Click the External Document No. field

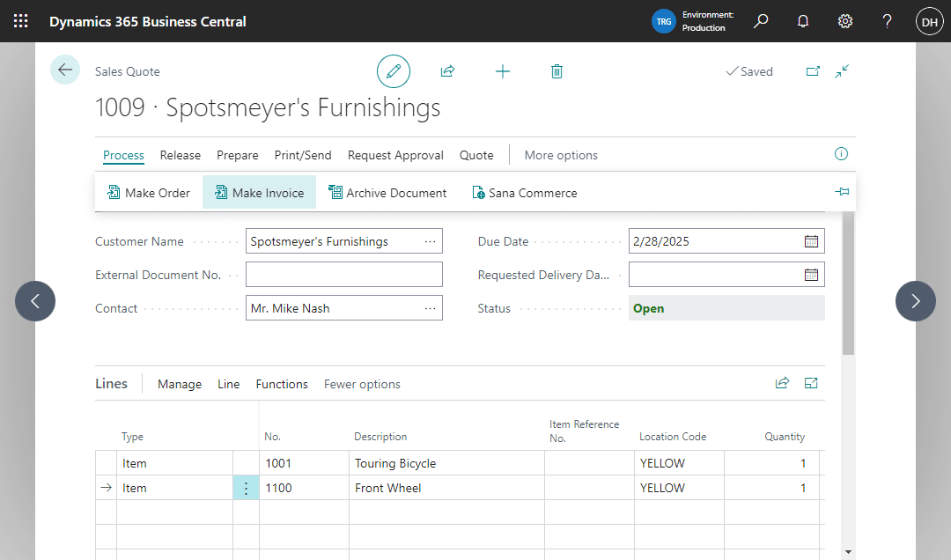pyautogui.click(x=344, y=275)
